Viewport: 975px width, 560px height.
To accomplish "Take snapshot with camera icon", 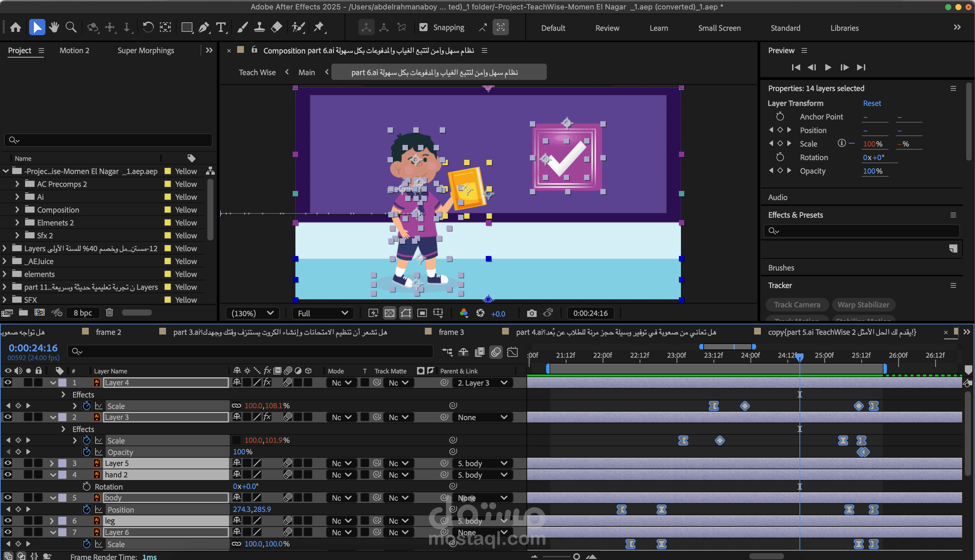I will coord(531,313).
